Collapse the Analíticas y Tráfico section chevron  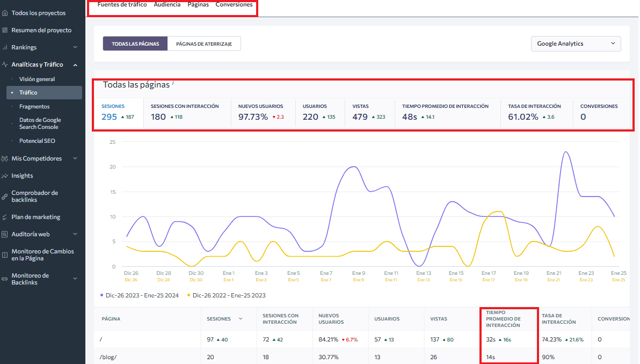75,65
